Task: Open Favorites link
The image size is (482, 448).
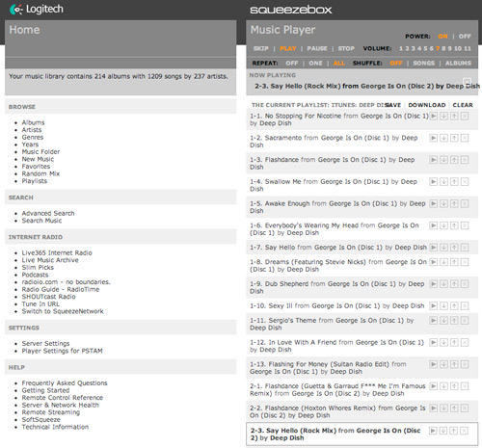Action: click(x=36, y=167)
